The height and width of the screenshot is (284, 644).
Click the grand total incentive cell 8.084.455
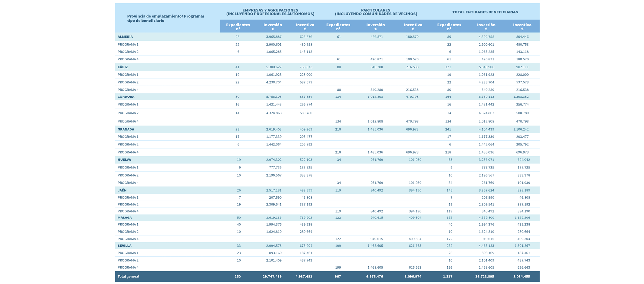point(521,276)
